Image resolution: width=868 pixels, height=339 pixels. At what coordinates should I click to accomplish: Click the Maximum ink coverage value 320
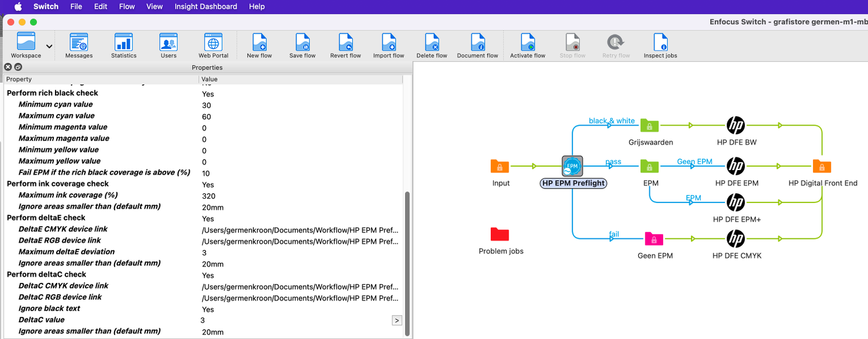point(208,196)
